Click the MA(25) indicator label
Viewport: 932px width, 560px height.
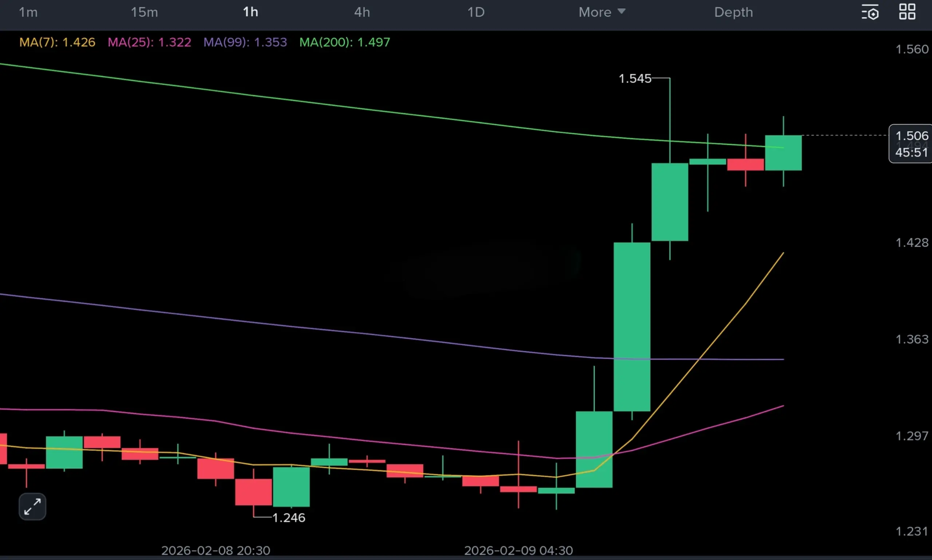149,42
